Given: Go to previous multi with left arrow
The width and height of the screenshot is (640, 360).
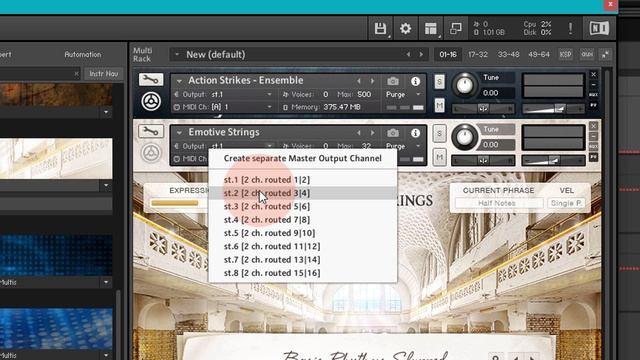Looking at the screenshot, I should (408, 54).
